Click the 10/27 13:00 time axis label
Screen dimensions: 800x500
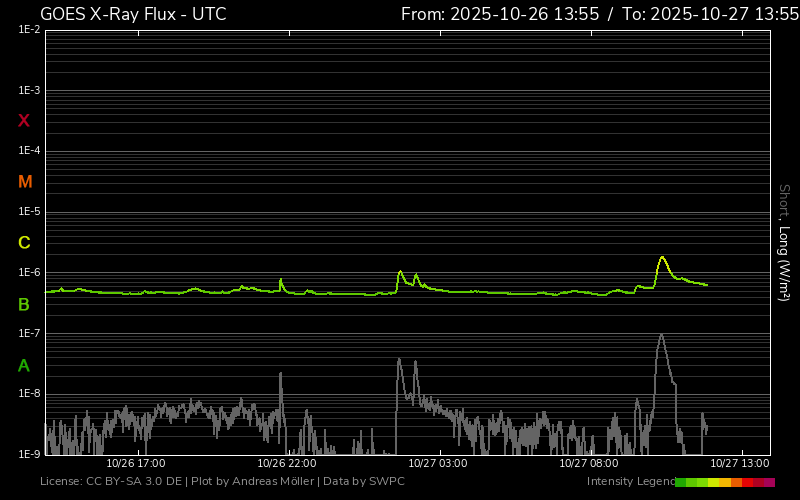pyautogui.click(x=739, y=464)
